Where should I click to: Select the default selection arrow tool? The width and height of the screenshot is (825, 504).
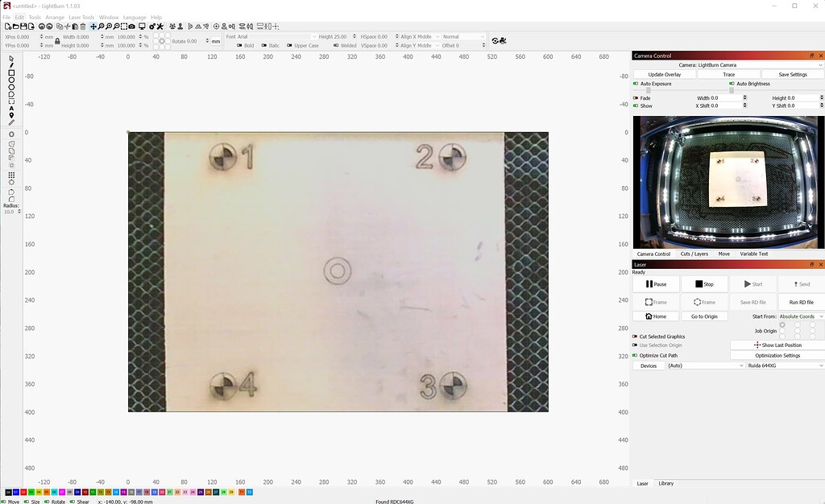coord(10,60)
